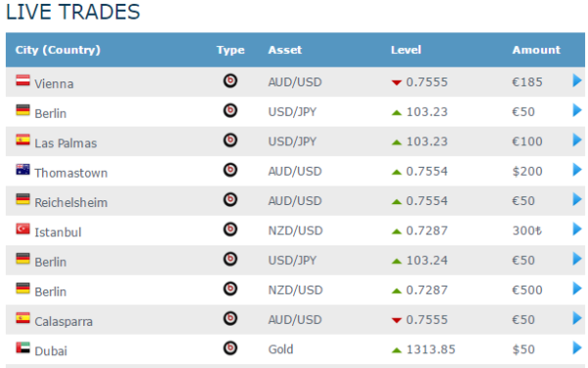Click the Austrian flag beside Vienna
The height and width of the screenshot is (368, 588).
pos(23,80)
